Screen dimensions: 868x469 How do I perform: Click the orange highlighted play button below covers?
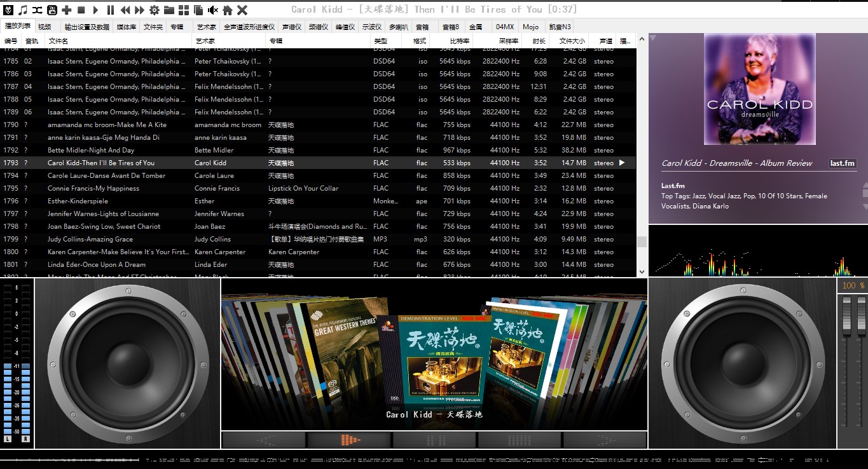point(349,440)
